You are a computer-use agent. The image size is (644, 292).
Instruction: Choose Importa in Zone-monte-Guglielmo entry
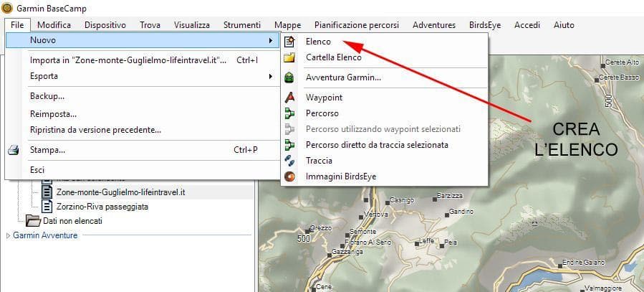pos(143,60)
